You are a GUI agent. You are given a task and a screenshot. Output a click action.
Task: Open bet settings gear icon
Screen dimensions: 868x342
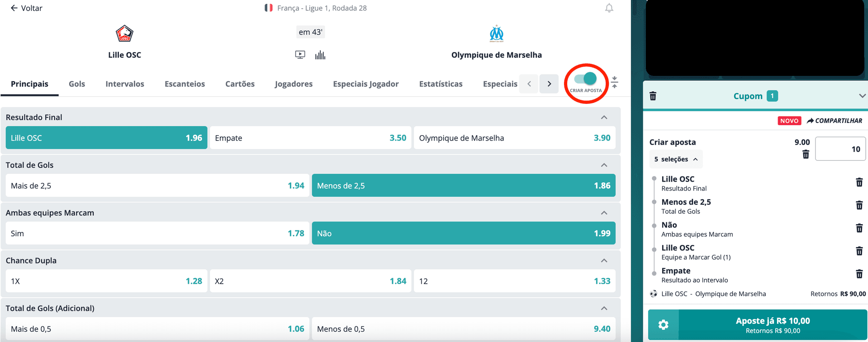coord(663,325)
